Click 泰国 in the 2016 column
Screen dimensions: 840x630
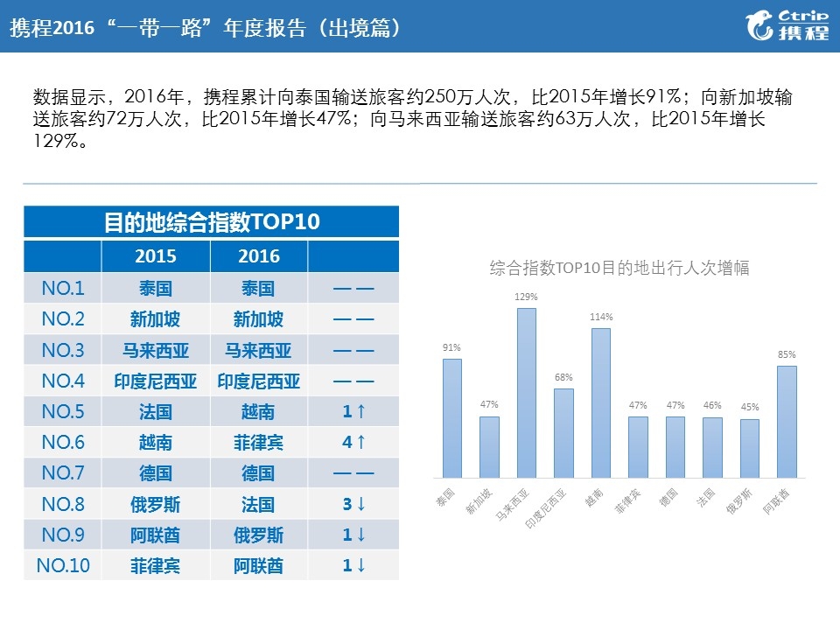click(258, 289)
